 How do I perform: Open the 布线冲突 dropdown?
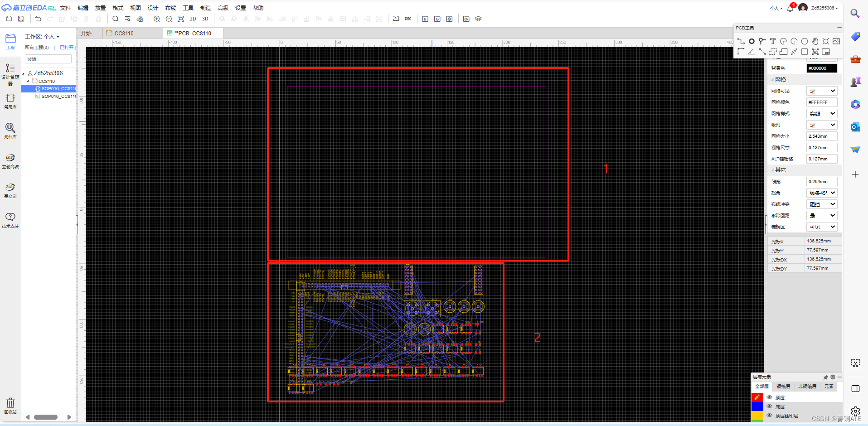(822, 204)
